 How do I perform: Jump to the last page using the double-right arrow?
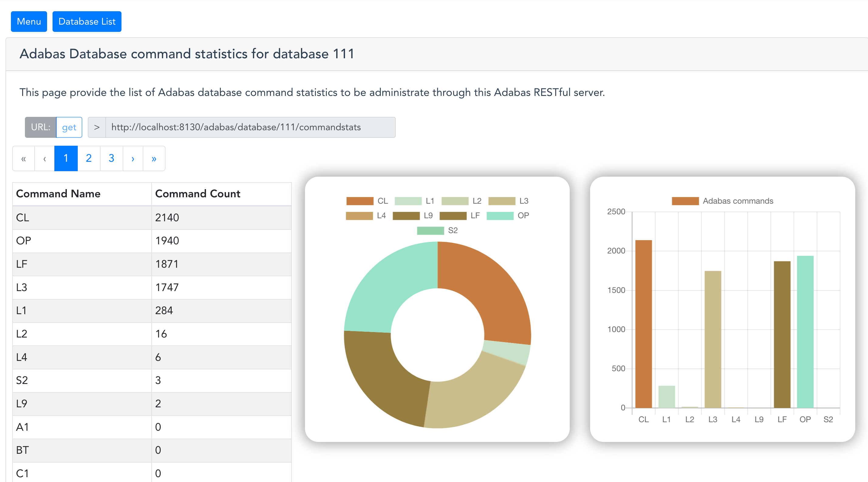tap(154, 158)
